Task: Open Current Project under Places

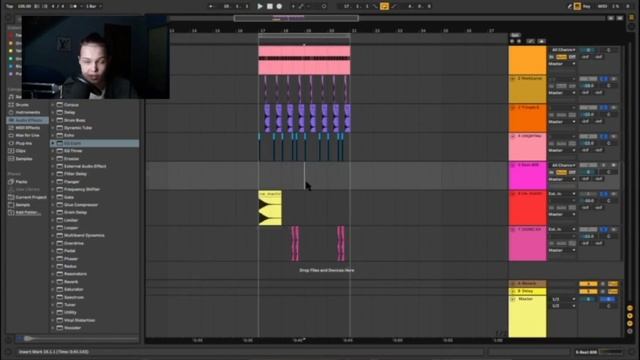Action: tap(31, 197)
